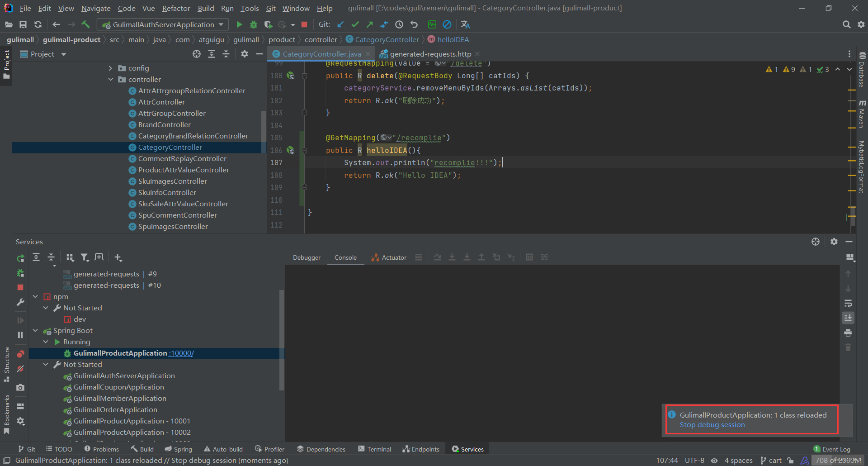Collapse Not Started node under npm

point(46,308)
